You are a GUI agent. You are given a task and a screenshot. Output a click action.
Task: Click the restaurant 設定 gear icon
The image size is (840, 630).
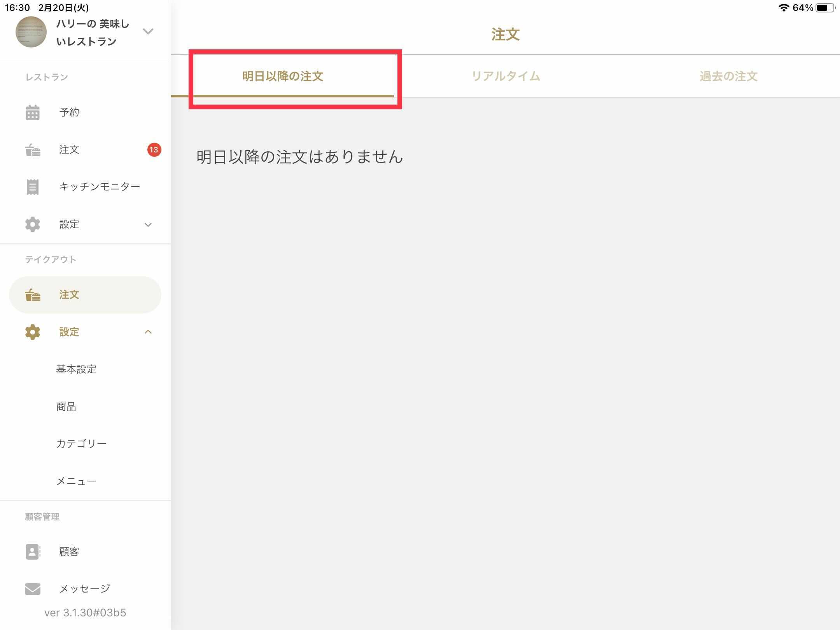click(33, 224)
